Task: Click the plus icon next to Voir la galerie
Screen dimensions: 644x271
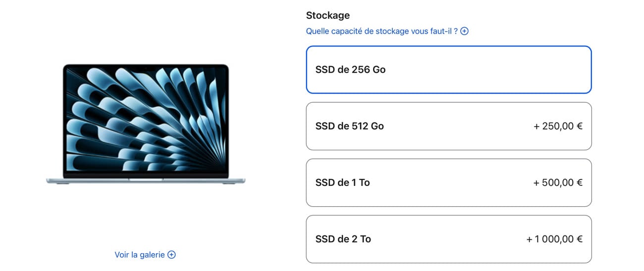Action: 171,255
